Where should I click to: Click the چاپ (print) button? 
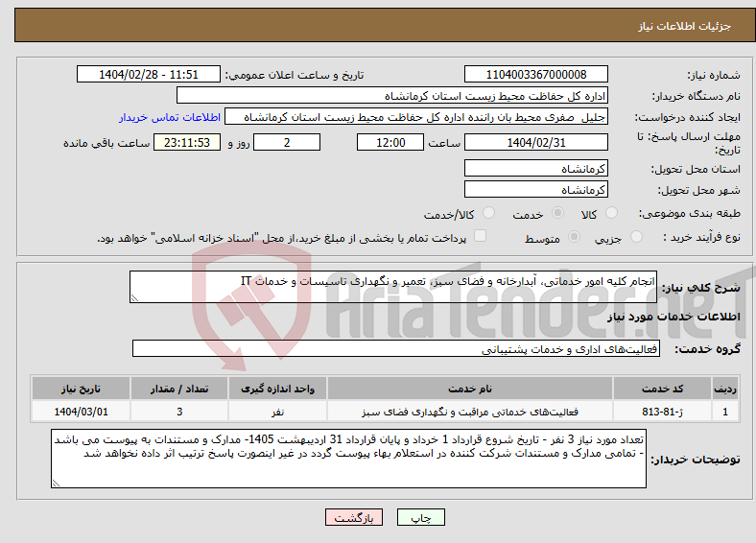pos(420,517)
